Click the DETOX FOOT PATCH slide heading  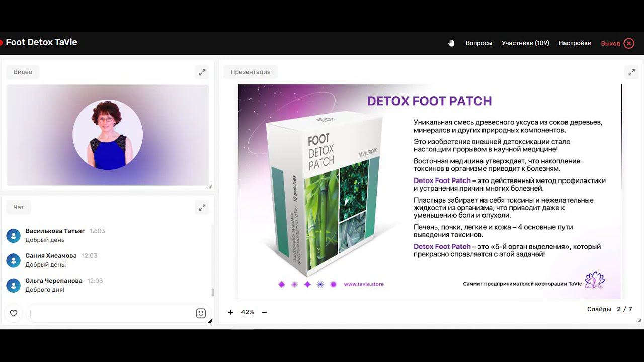tap(429, 101)
